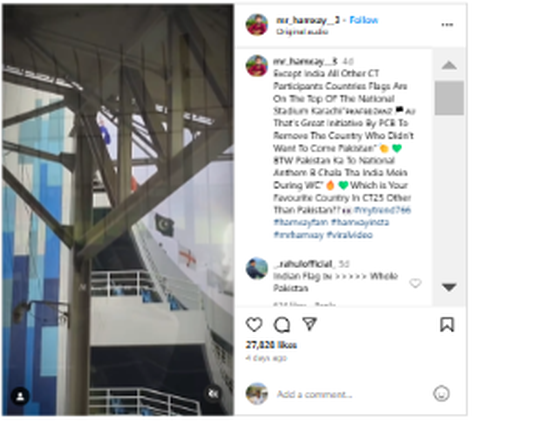Open the three-dot more options menu
The image size is (550, 436).
coord(447,25)
